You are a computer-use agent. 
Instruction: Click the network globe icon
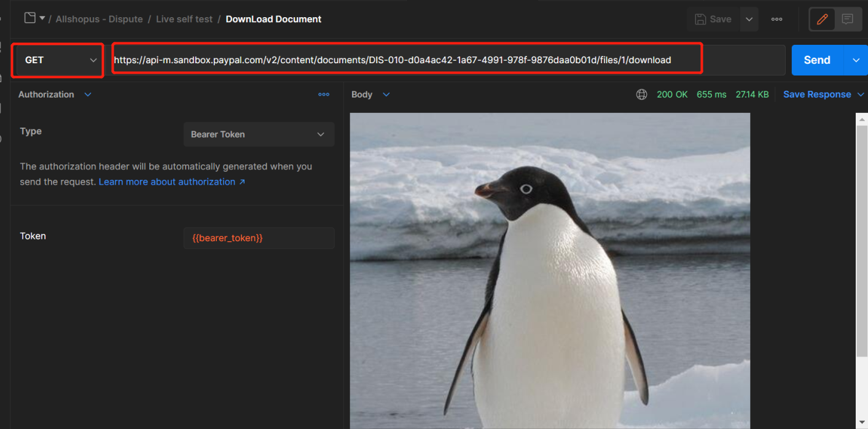pos(641,95)
